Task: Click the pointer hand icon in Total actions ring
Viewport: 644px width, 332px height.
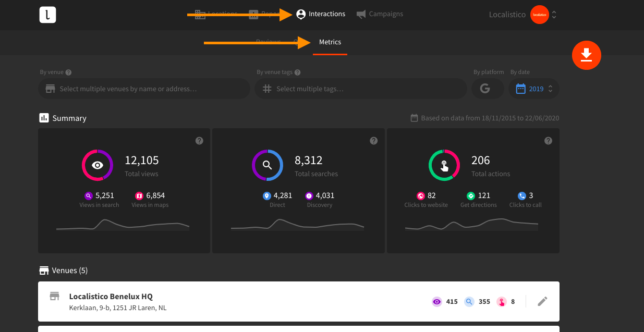Action: pos(444,166)
